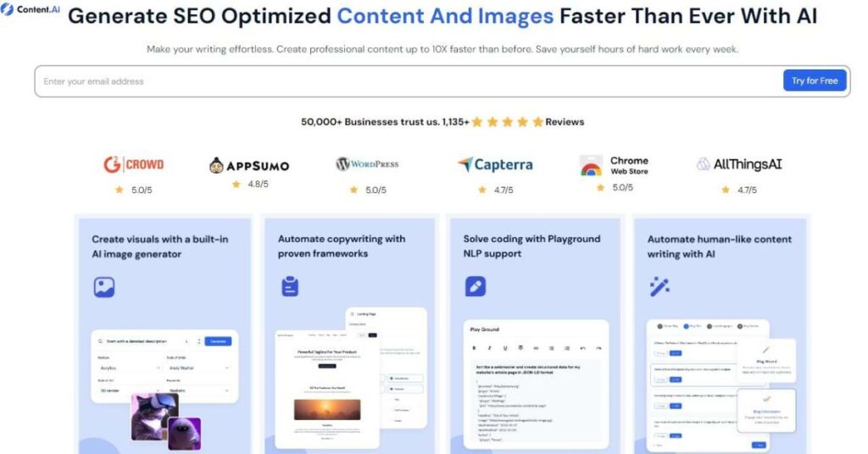This screenshot has width=868, height=454.
Task: Click undo arrow in Play Ground toolbar
Action: point(582,348)
